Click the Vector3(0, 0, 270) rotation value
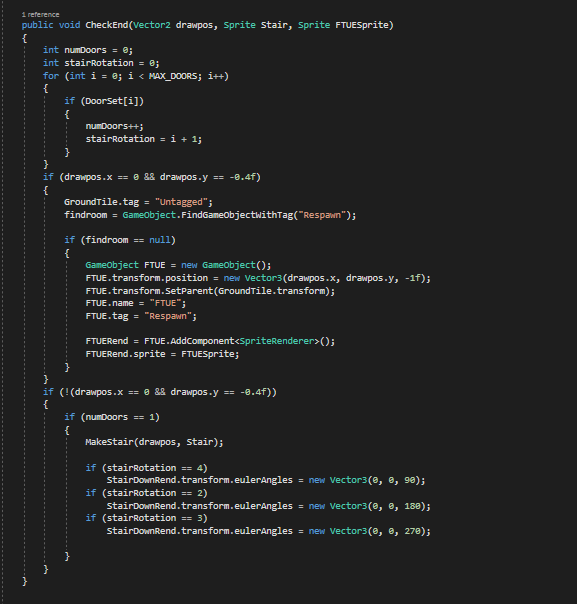 coord(377,531)
